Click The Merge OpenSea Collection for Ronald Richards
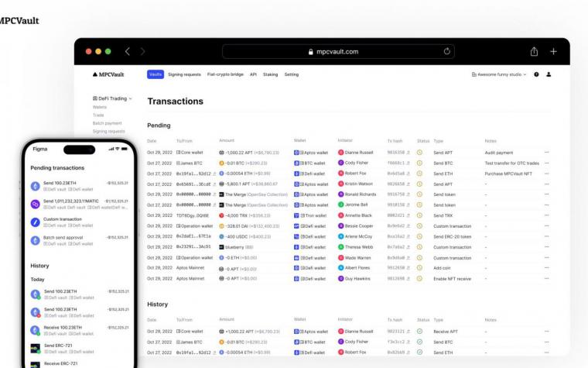 pyautogui.click(x=256, y=194)
